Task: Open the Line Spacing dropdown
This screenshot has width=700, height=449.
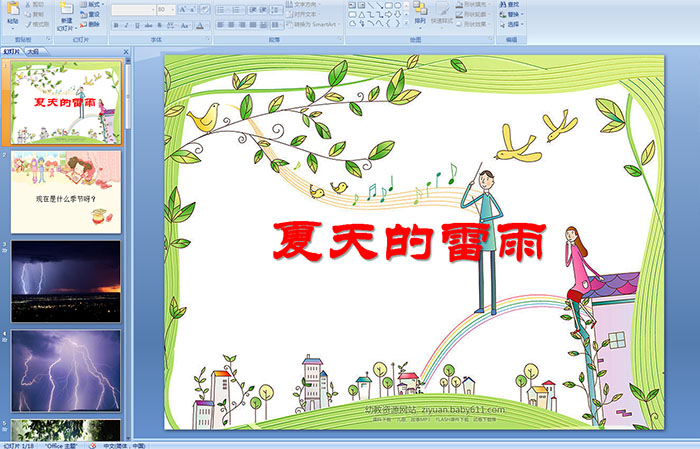Action: pyautogui.click(x=276, y=9)
